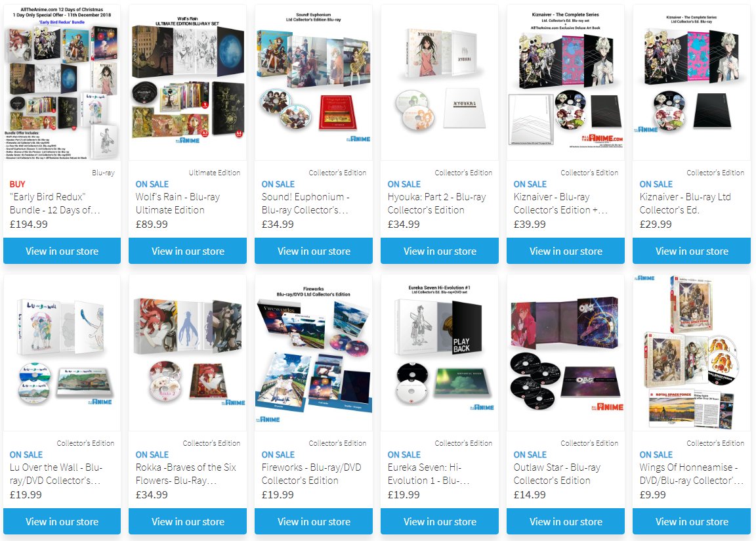View Kiznaiver Ltd Collector's Ed. in store
This screenshot has width=756, height=541.
pyautogui.click(x=692, y=251)
